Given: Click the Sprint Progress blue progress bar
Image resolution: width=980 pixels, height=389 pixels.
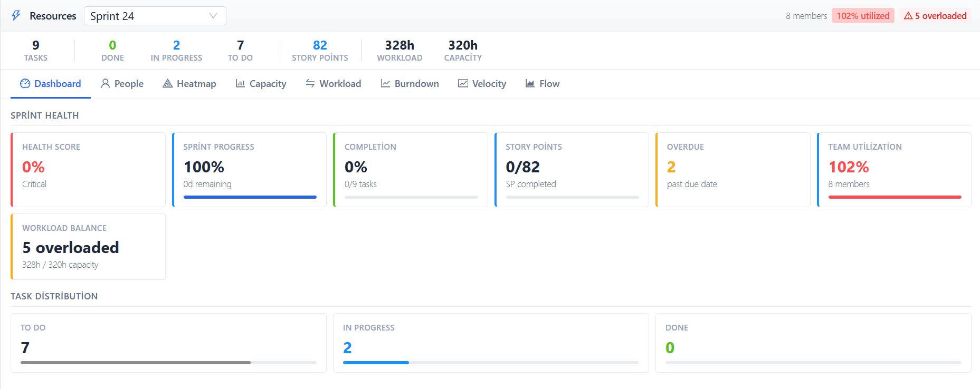Looking at the screenshot, I should tap(250, 197).
